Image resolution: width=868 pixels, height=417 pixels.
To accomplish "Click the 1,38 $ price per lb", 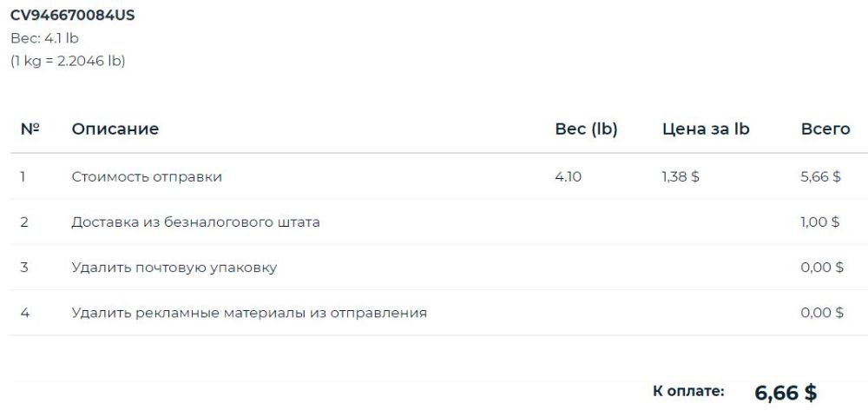I will point(681,177).
